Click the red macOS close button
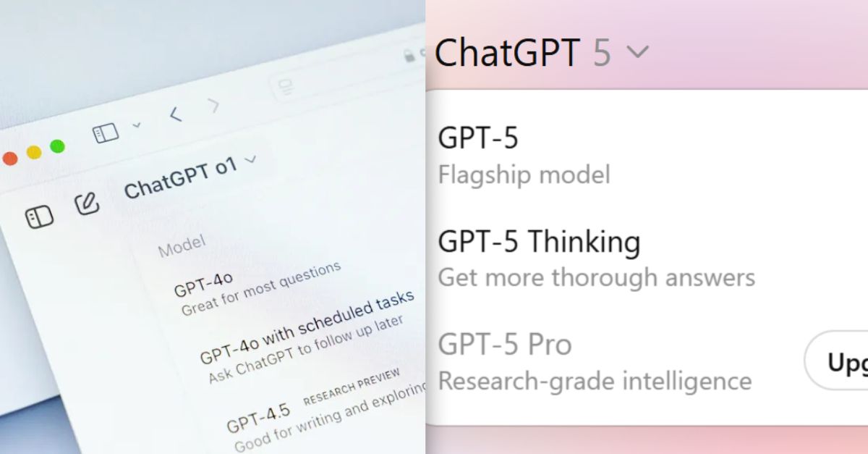Screen dimensions: 868x454 [x=9, y=159]
